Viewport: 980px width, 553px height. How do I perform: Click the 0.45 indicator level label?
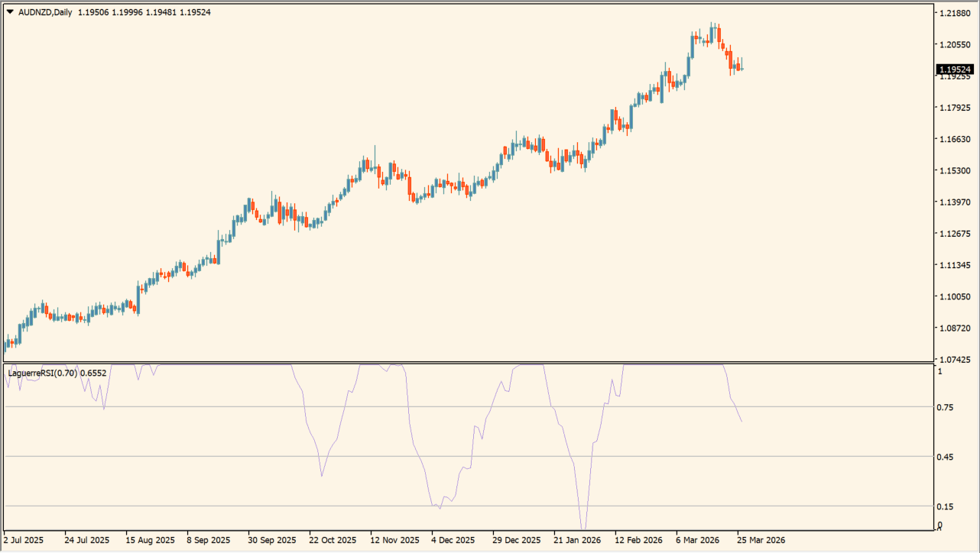coord(945,457)
